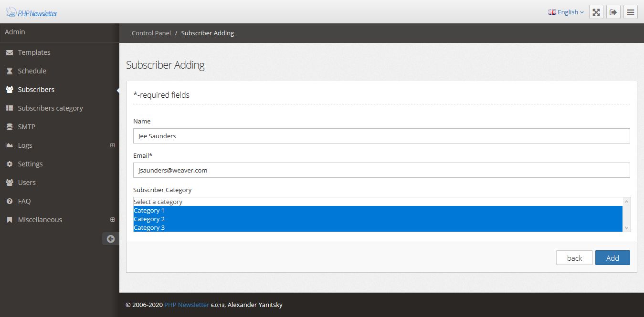
Task: Go to Users in sidebar
Action: [27, 183]
